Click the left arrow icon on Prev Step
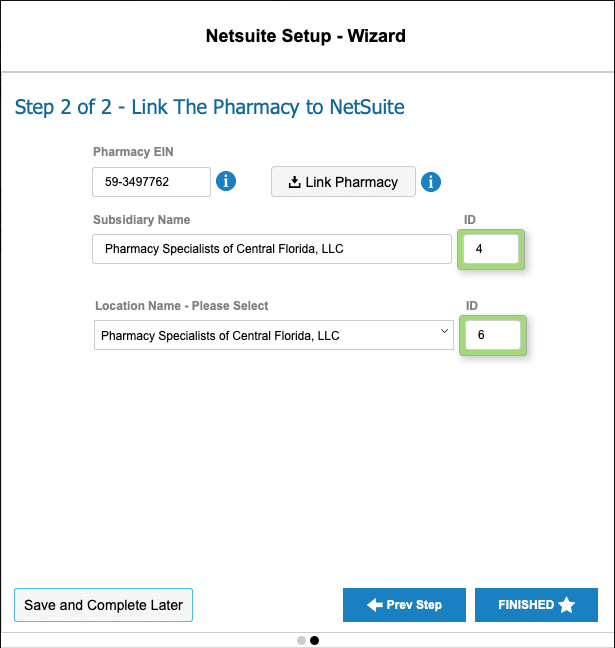The height and width of the screenshot is (648, 615). click(x=375, y=605)
